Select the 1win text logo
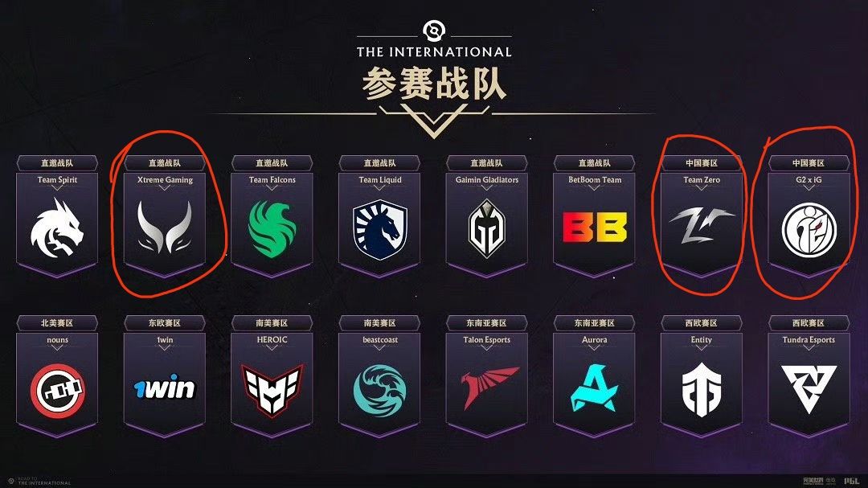This screenshot has height=488, width=868. pos(165,387)
